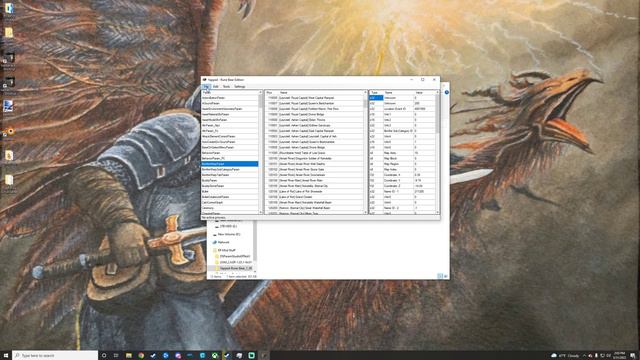The width and height of the screenshot is (640, 360).
Task: Select AttackElementCorrectParam in the params list
Action: pos(230,136)
